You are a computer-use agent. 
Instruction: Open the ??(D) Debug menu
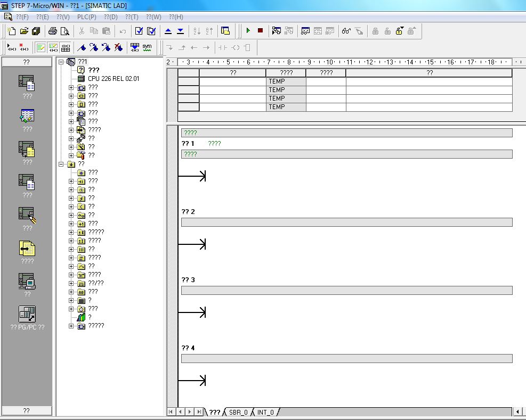coord(110,17)
